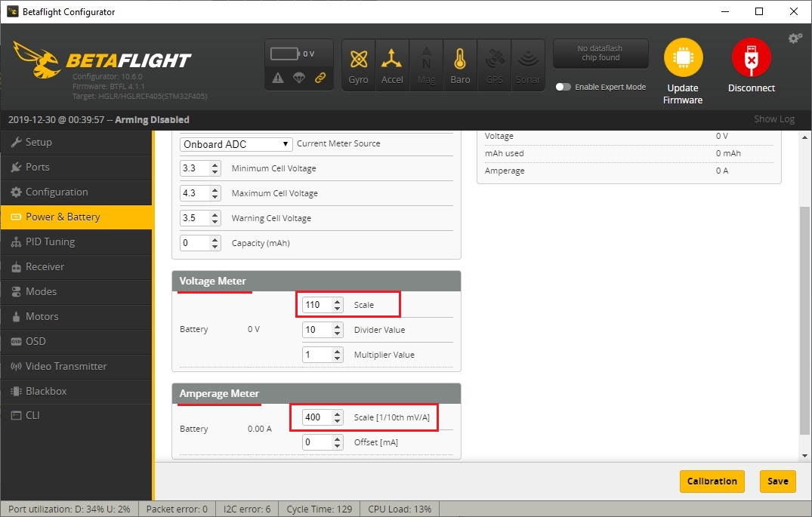The height and width of the screenshot is (517, 812).
Task: Click the Disconnect USB icon
Action: click(751, 57)
